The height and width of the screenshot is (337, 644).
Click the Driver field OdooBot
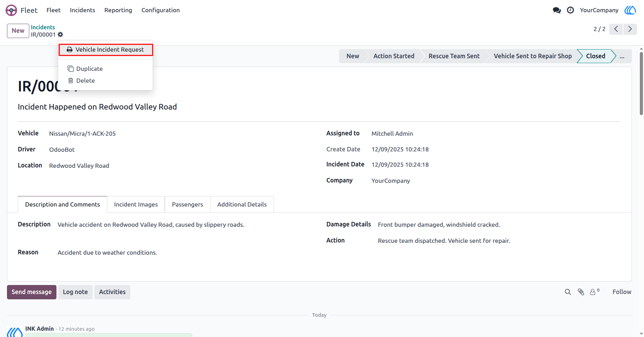(62, 150)
